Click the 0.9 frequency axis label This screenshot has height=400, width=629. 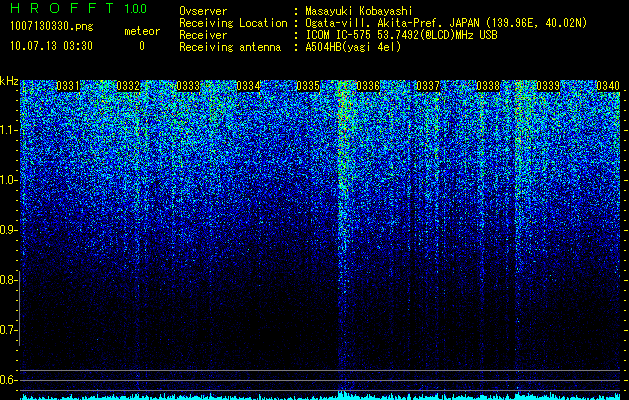click(8, 230)
